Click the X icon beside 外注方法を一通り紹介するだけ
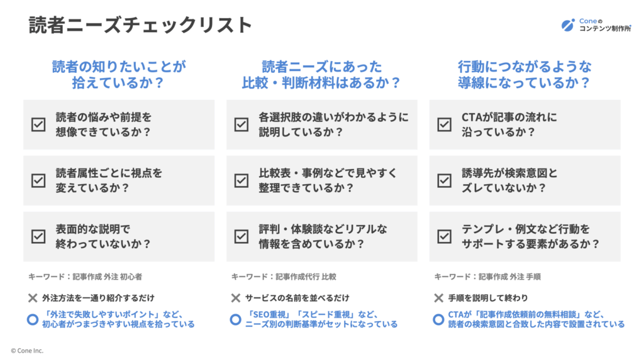 33,298
